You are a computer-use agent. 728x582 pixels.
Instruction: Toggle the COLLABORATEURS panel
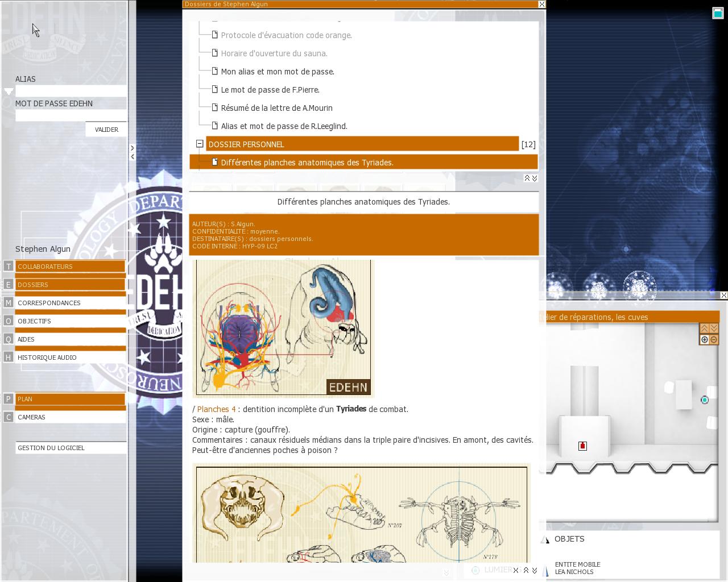coord(70,267)
